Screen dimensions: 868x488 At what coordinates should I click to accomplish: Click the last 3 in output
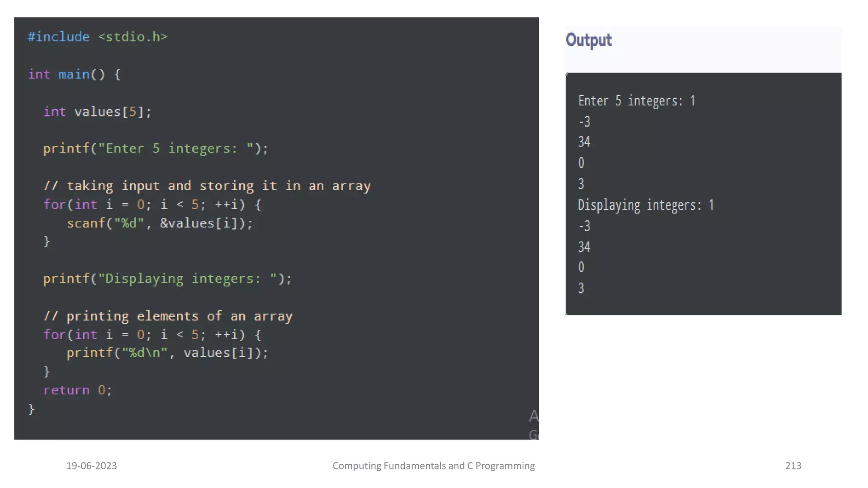pos(581,288)
